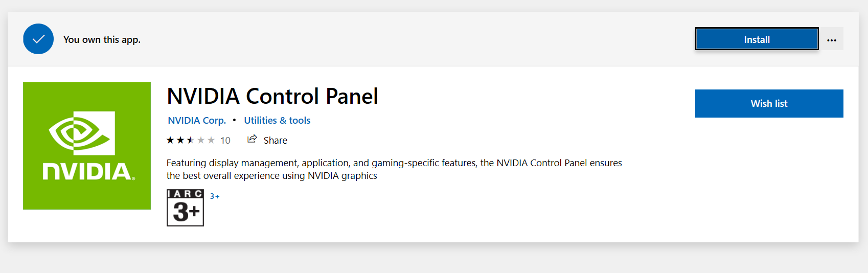Click the Install button
Screen dimensions: 868x273
pos(757,39)
